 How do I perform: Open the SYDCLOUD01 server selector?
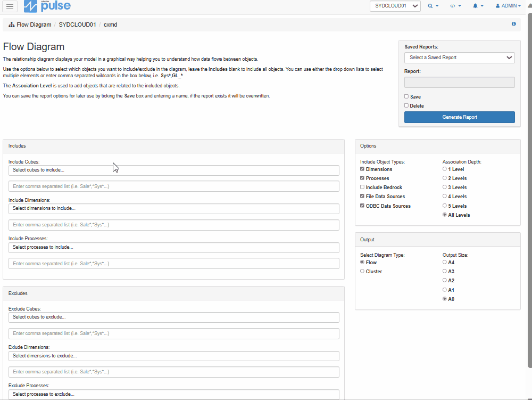coord(395,6)
